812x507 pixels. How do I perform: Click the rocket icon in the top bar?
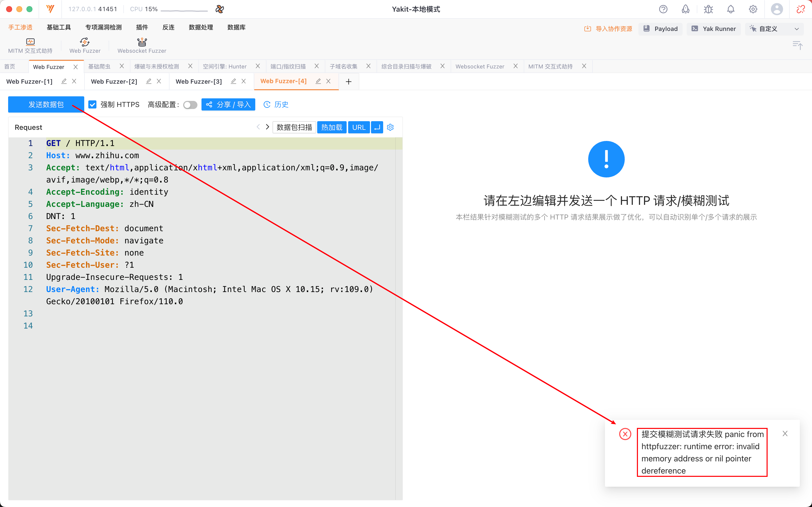pyautogui.click(x=685, y=9)
